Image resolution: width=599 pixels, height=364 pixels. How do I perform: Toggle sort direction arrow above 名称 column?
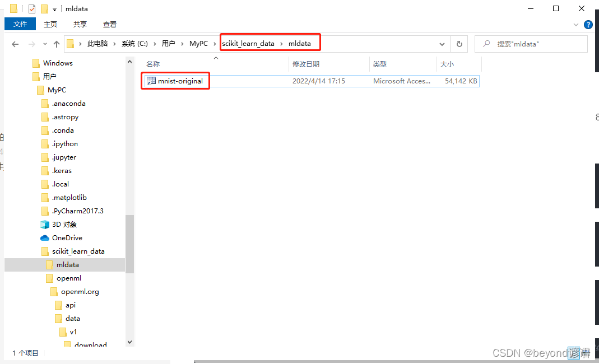click(216, 58)
